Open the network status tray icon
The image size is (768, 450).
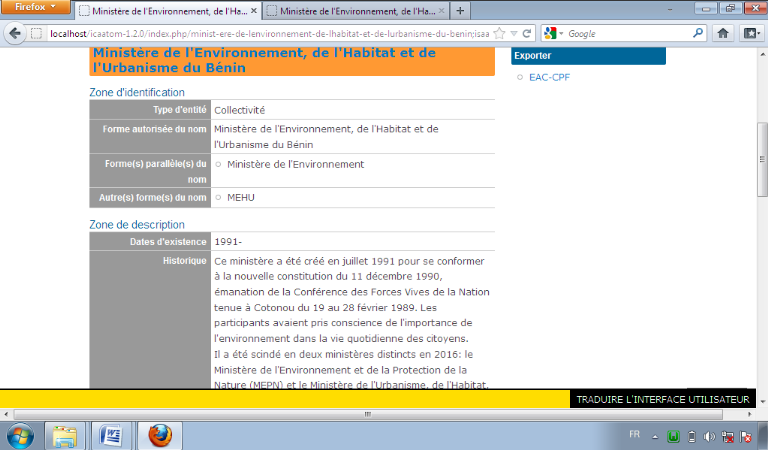point(728,436)
